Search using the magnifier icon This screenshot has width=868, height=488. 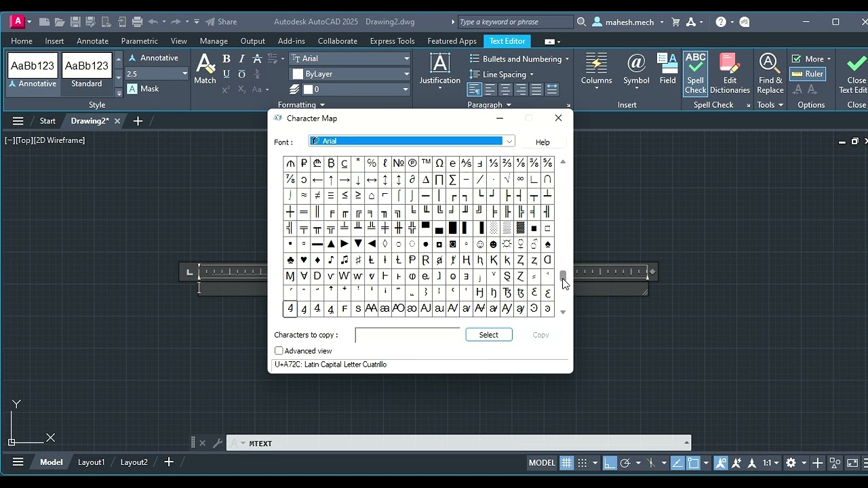coord(581,22)
